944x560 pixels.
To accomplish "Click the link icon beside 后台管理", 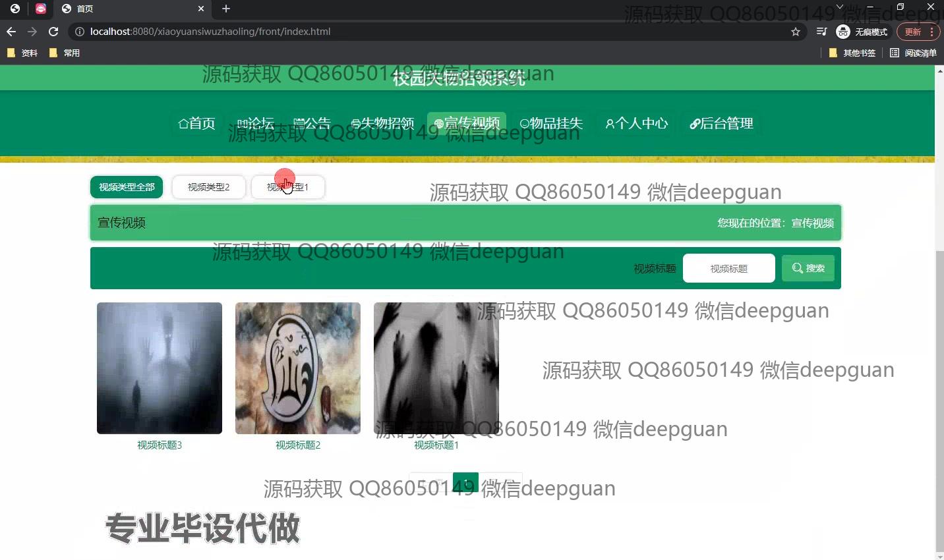I will coord(695,123).
